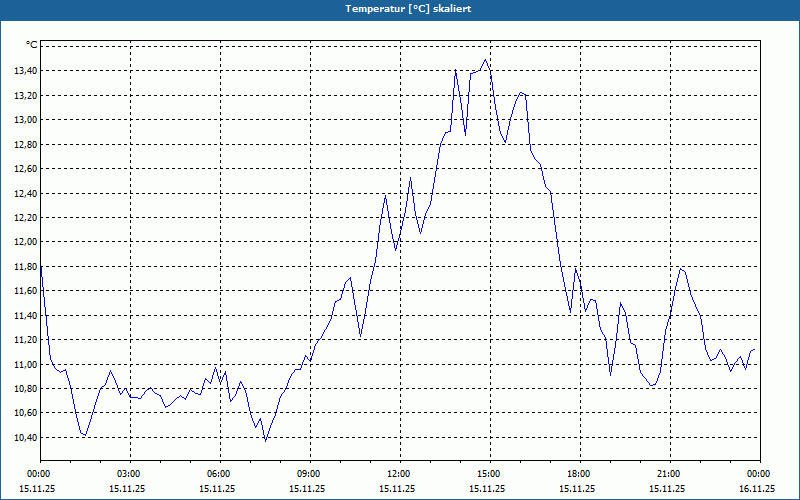Image resolution: width=800 pixels, height=500 pixels.
Task: Click the chart title 'Temperatur [°C] skaliert'
Action: click(408, 9)
